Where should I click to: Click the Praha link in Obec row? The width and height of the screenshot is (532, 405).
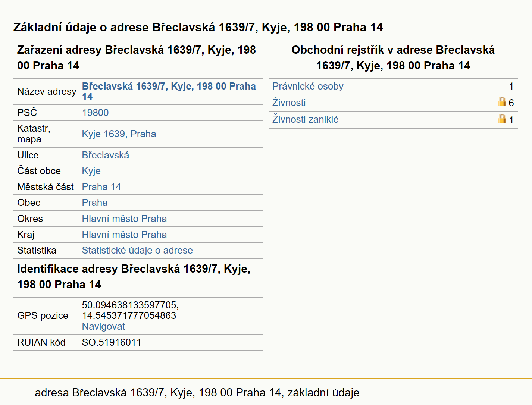point(95,202)
